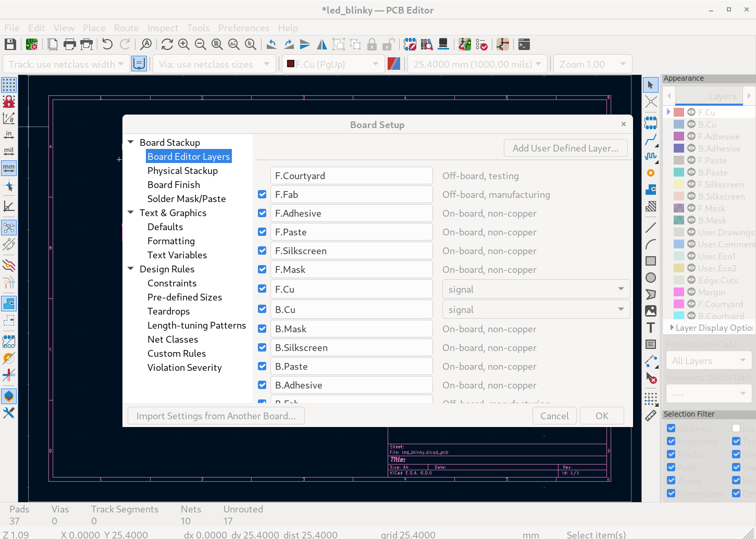Open the Scripting console icon
This screenshot has height=539, width=756.
click(524, 44)
